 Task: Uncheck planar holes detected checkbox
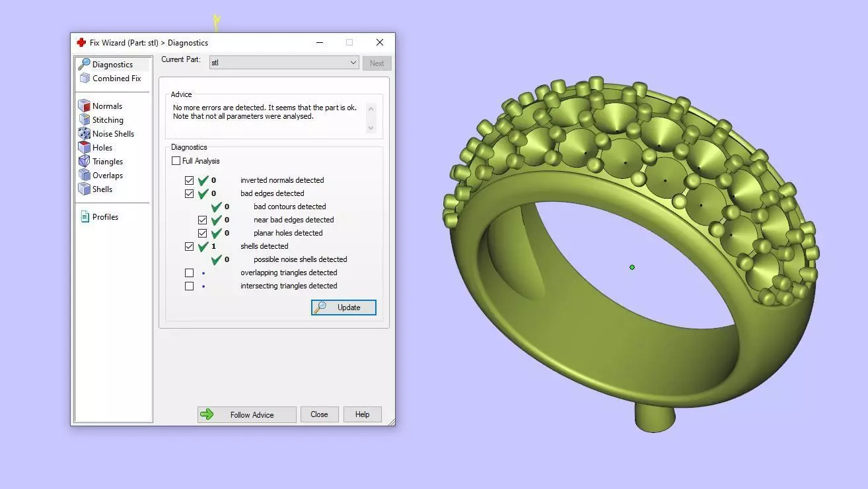pyautogui.click(x=203, y=233)
